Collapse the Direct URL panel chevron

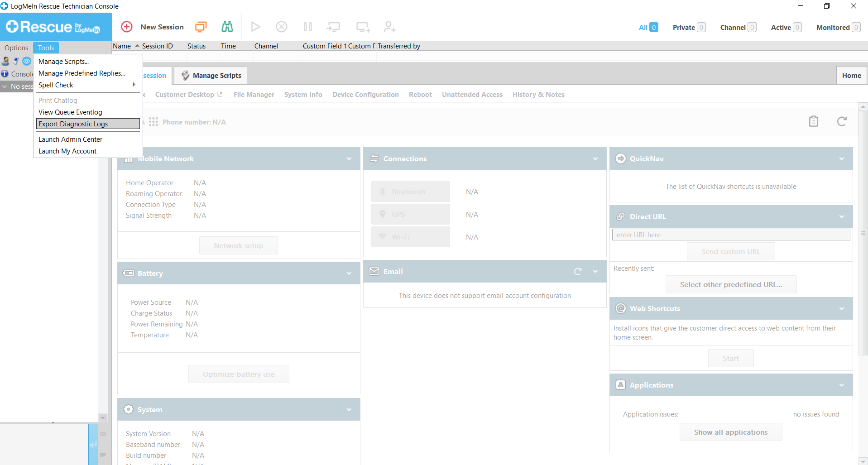(x=842, y=217)
